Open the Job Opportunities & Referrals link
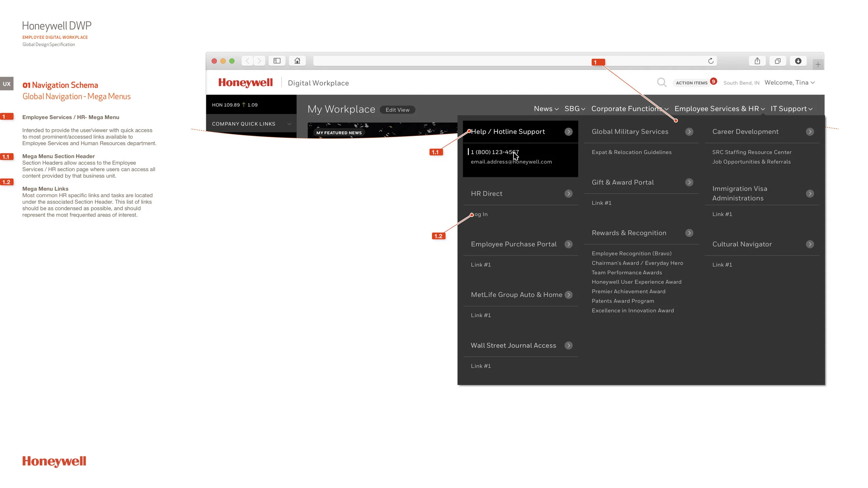Screen dimensions: 868x488 point(751,162)
